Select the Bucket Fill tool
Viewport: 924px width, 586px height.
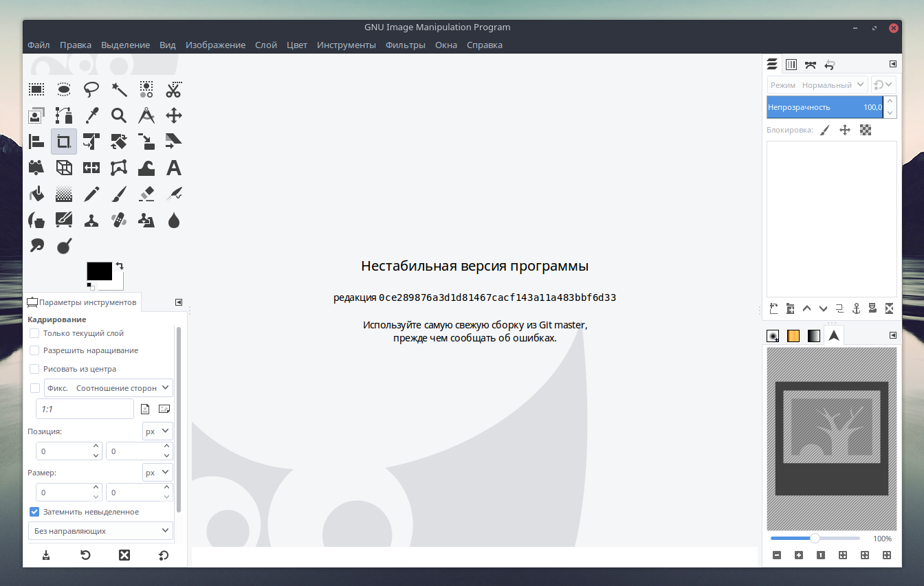[36, 194]
